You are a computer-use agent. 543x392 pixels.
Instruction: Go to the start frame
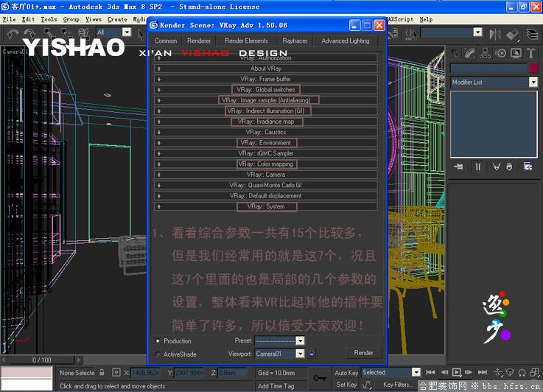[x=430, y=372]
